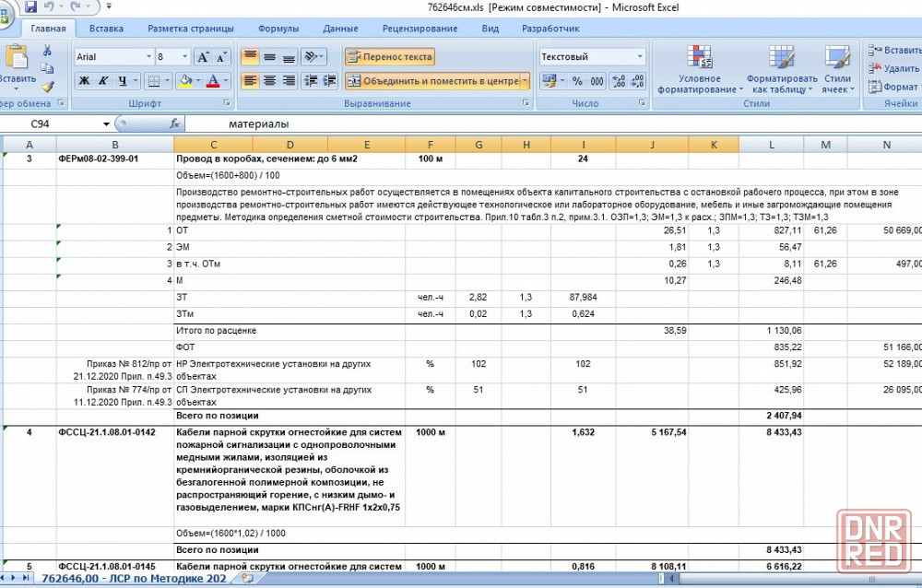The height and width of the screenshot is (588, 922).
Task: Click the Increase Decimal icon
Action: point(620,81)
